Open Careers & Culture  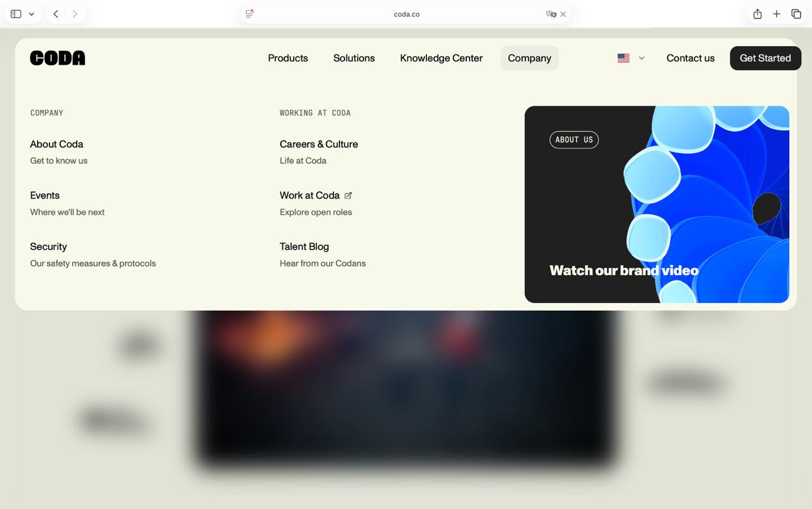click(x=318, y=144)
